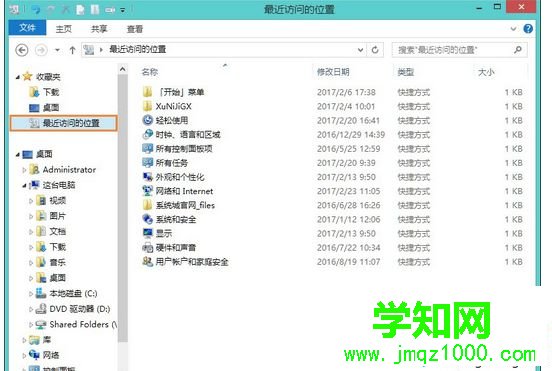Open the address bar path dropdown
This screenshot has width=552, height=371.
pyautogui.click(x=360, y=50)
